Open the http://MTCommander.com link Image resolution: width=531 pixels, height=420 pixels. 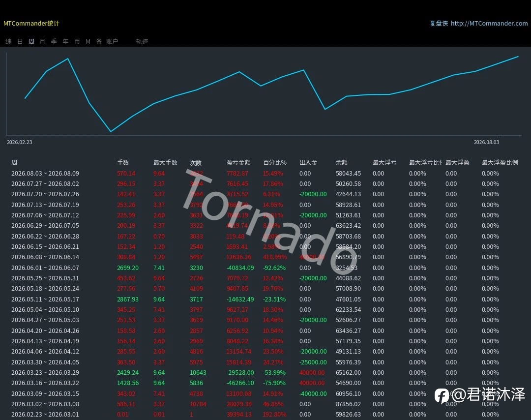coord(489,24)
